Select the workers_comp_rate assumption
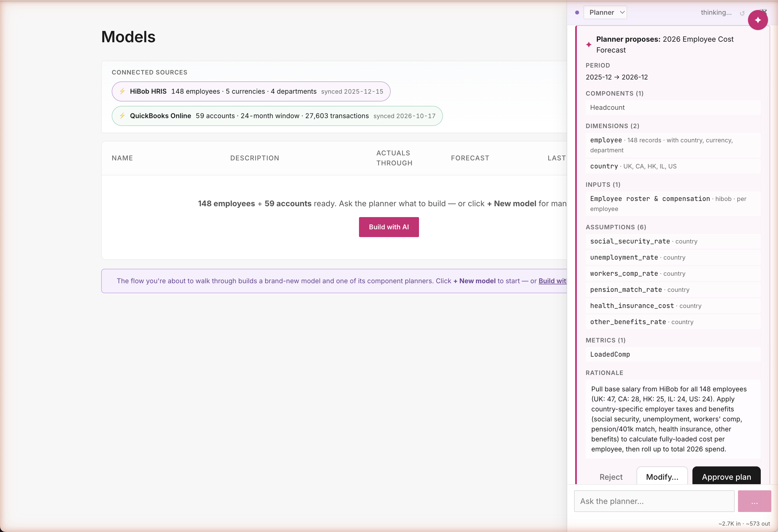Viewport: 778px width, 532px height. coord(673,273)
